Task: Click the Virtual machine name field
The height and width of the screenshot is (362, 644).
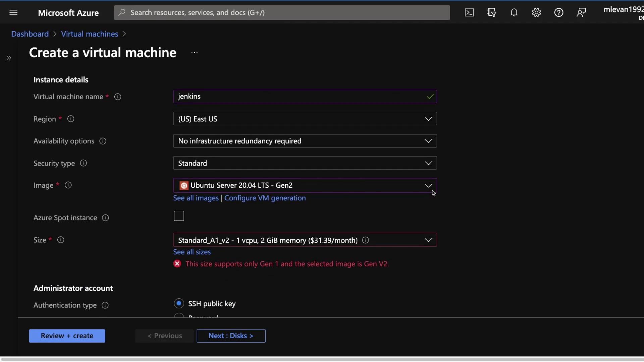Action: (x=299, y=97)
